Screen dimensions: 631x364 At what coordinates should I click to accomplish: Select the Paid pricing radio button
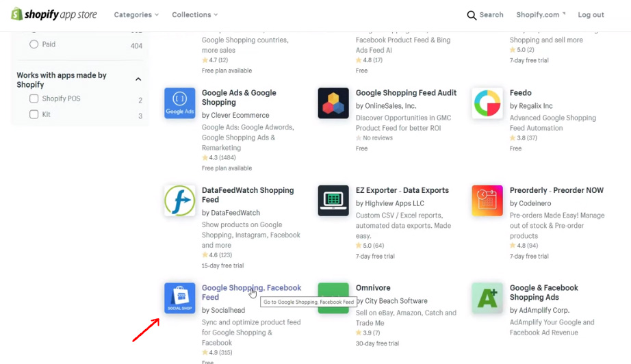34,44
